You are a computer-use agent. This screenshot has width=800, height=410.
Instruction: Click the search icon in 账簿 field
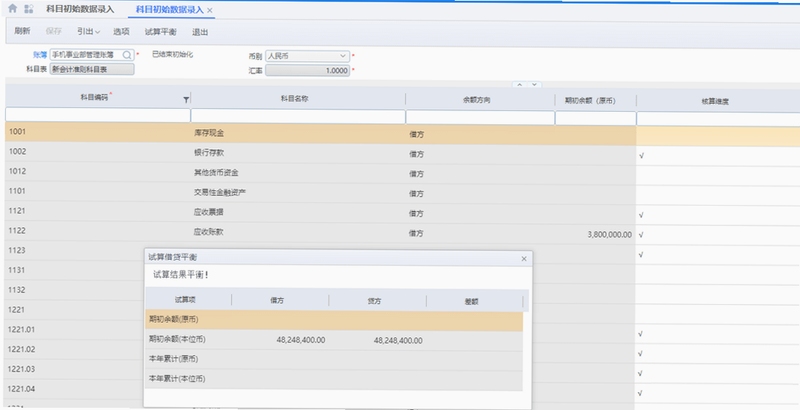(127, 55)
